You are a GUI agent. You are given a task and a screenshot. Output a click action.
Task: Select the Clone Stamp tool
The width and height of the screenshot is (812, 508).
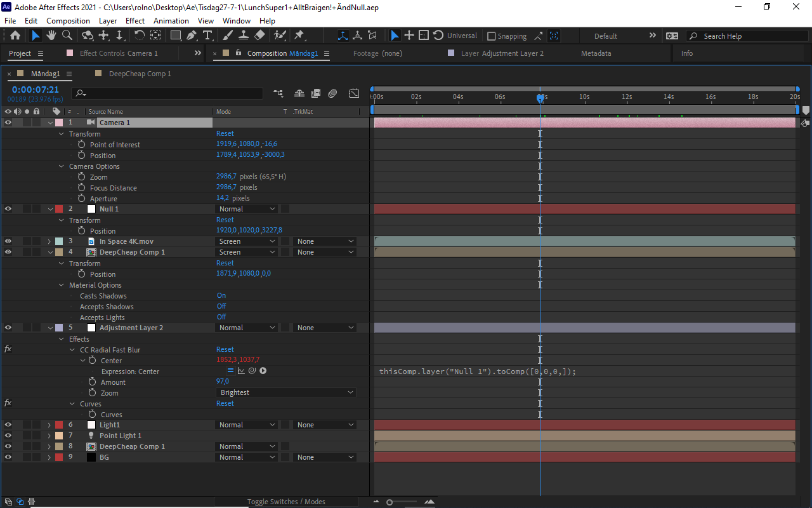(244, 36)
